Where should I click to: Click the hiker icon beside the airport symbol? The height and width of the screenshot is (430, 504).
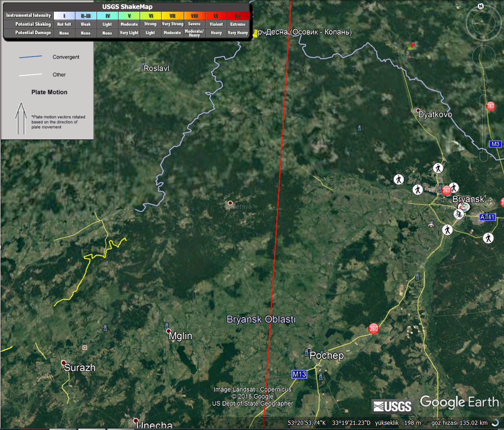click(447, 230)
